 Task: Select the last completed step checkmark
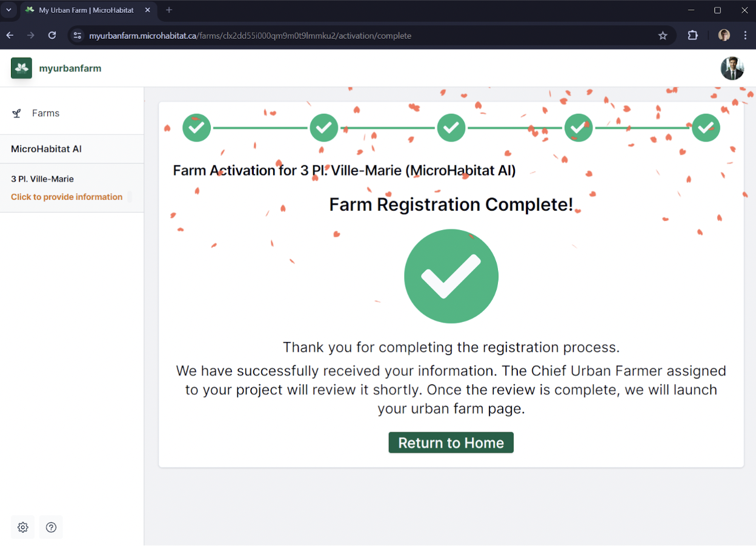click(x=706, y=128)
